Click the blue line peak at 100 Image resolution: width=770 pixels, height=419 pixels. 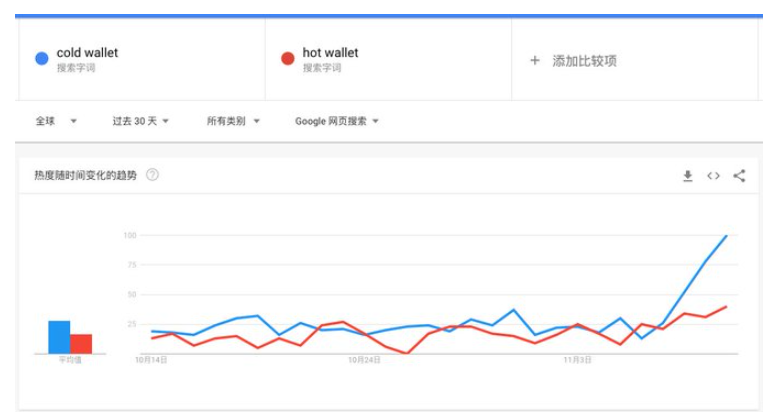click(x=726, y=236)
